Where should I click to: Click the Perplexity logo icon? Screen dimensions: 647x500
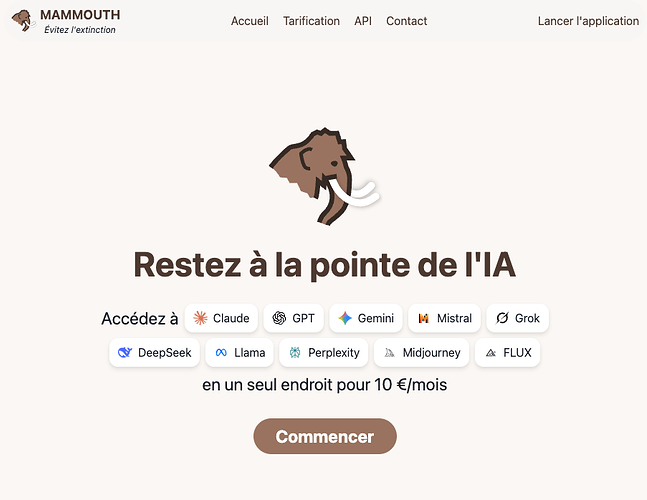[x=295, y=352]
